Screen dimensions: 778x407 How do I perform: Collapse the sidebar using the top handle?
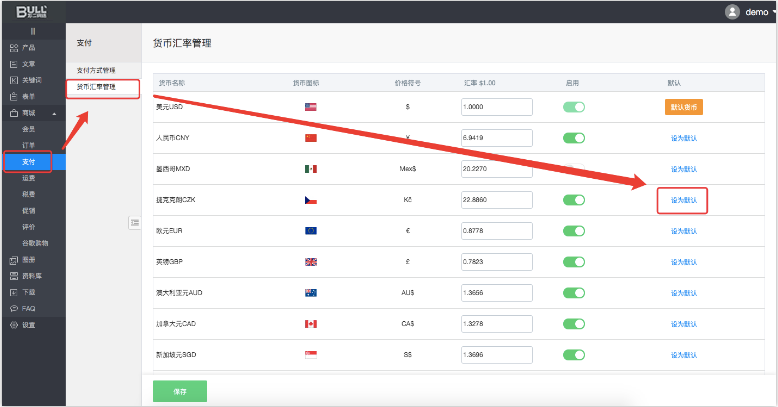tap(33, 32)
